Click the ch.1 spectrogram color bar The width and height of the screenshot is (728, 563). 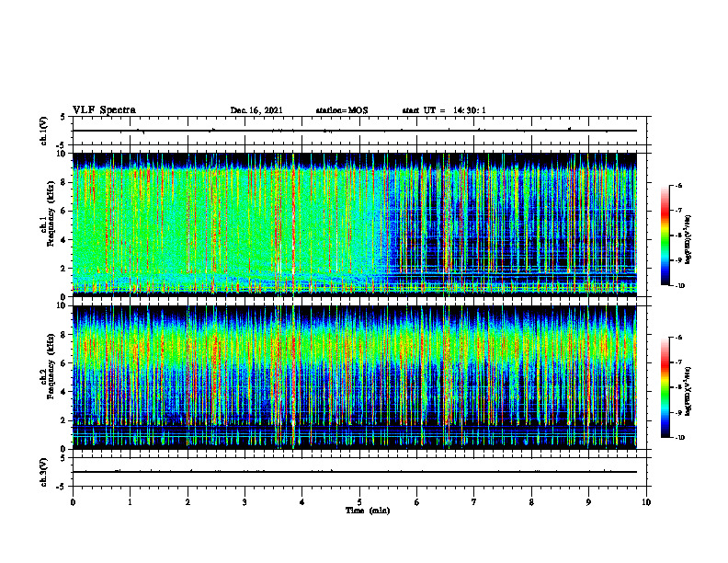click(x=665, y=236)
